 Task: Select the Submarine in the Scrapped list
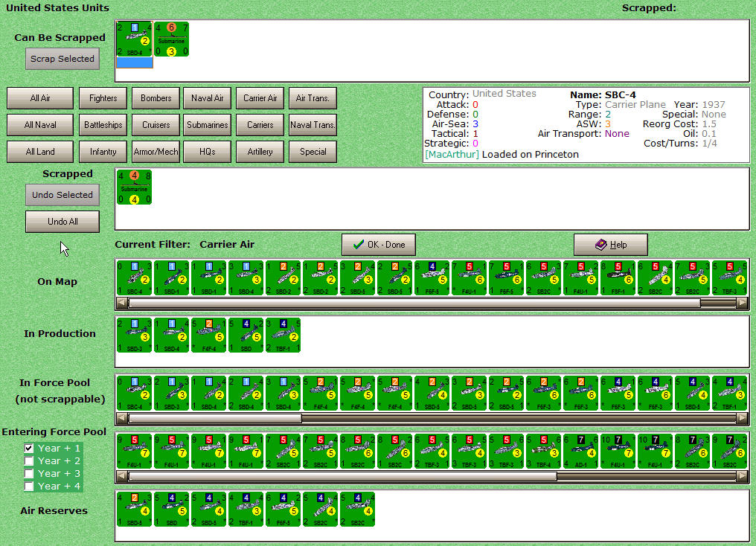pos(135,187)
